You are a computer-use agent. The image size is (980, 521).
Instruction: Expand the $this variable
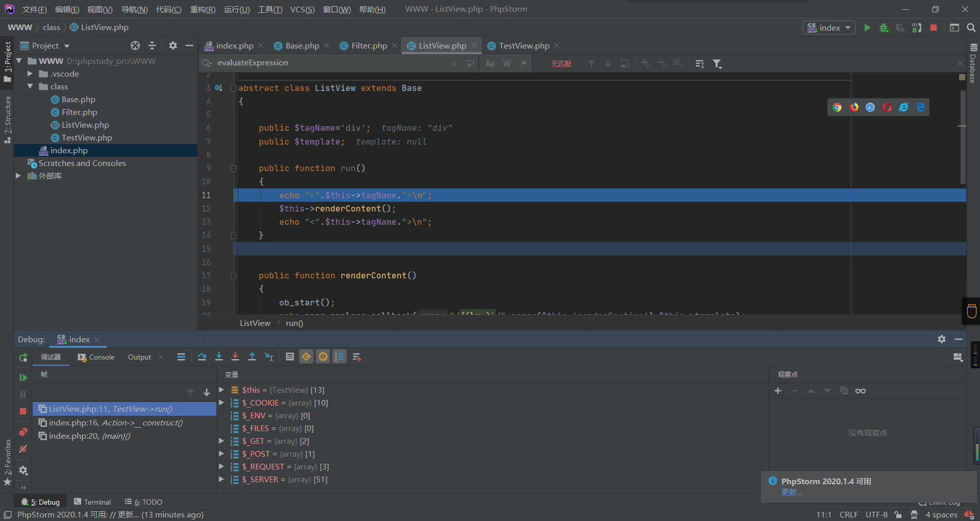pos(222,390)
